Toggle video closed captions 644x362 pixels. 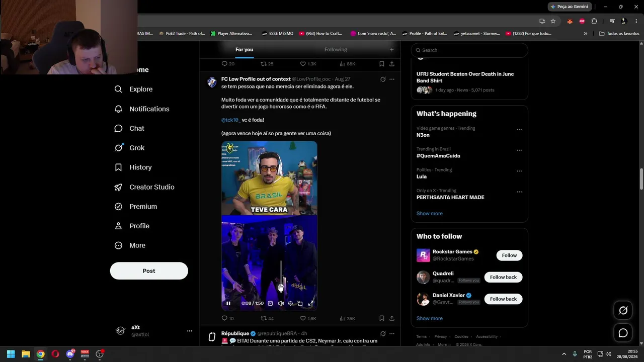[x=270, y=303]
